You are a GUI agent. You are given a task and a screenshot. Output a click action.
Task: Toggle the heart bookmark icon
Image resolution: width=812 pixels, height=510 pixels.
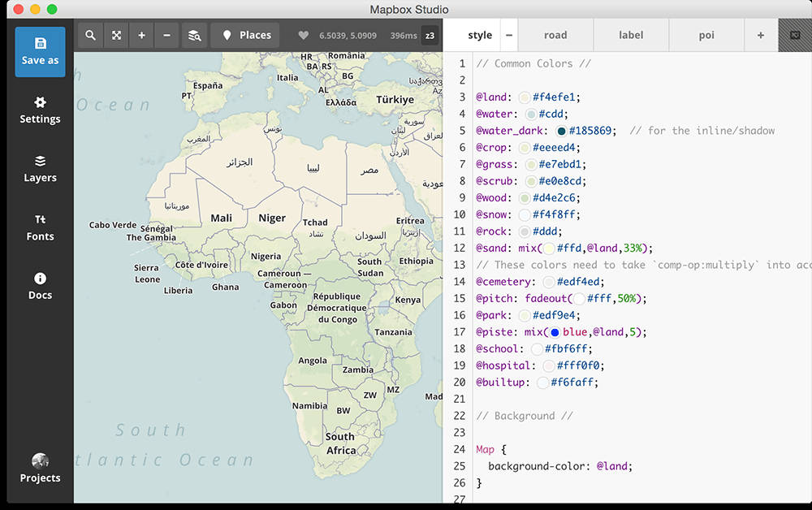point(304,36)
